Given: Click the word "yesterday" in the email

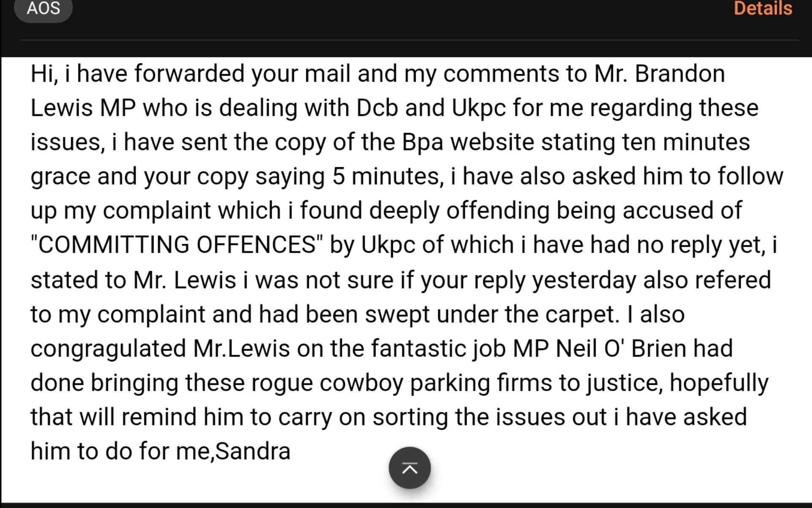Looking at the screenshot, I should 584,280.
